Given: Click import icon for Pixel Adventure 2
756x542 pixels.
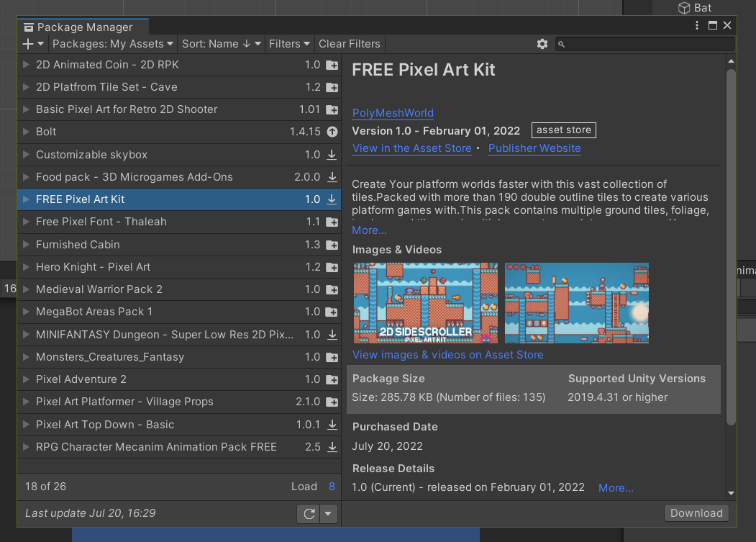Looking at the screenshot, I should 332,379.
